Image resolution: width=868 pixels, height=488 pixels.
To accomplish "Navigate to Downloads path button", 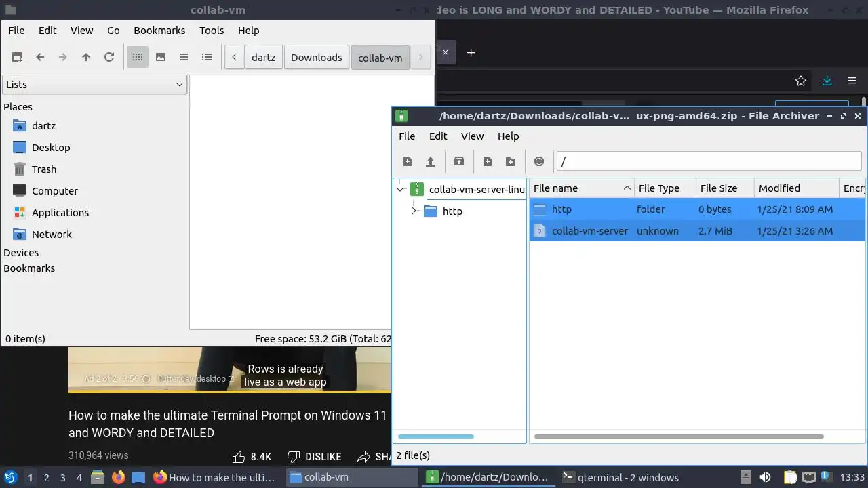I will pyautogui.click(x=317, y=58).
